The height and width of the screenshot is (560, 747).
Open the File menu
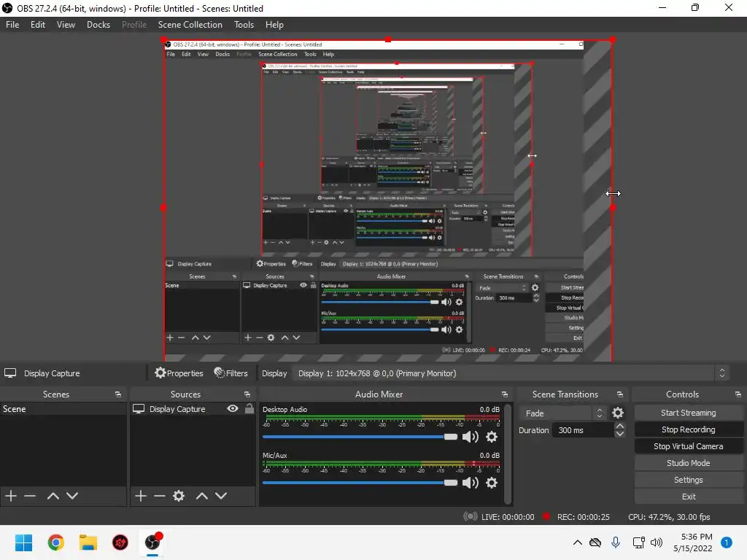click(x=12, y=25)
